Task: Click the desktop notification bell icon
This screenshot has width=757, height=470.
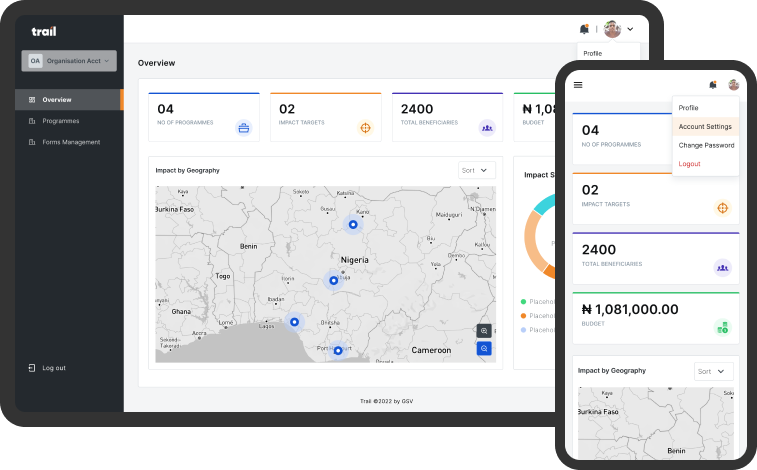Action: click(584, 29)
